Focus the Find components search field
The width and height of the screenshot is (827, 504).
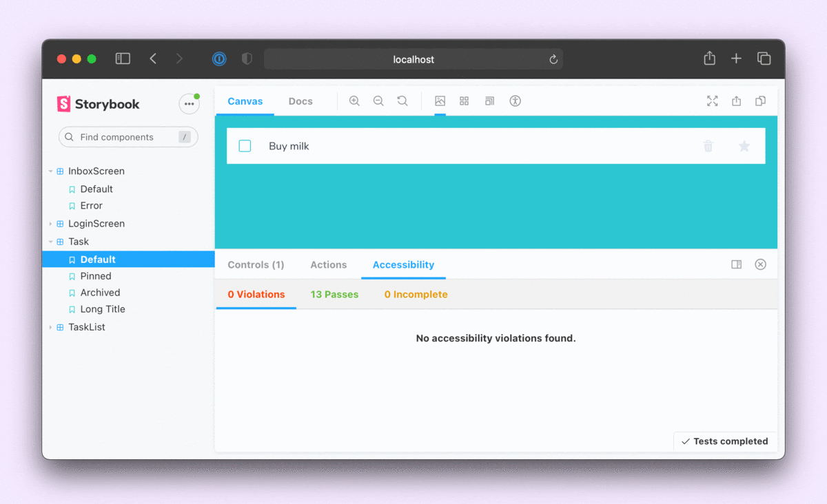tap(127, 137)
